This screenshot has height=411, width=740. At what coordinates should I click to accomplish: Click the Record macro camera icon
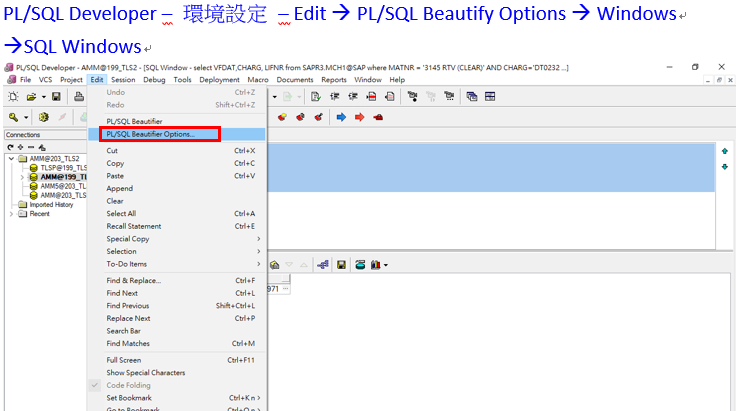click(412, 97)
